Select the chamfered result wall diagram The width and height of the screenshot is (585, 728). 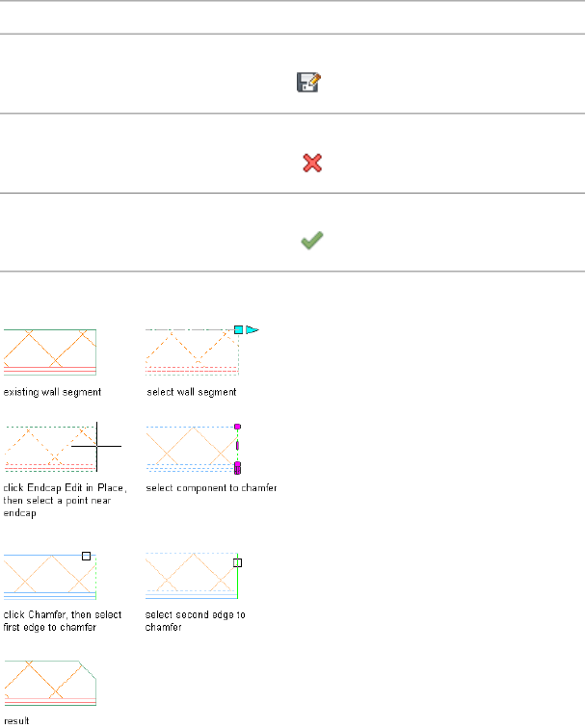(49, 684)
